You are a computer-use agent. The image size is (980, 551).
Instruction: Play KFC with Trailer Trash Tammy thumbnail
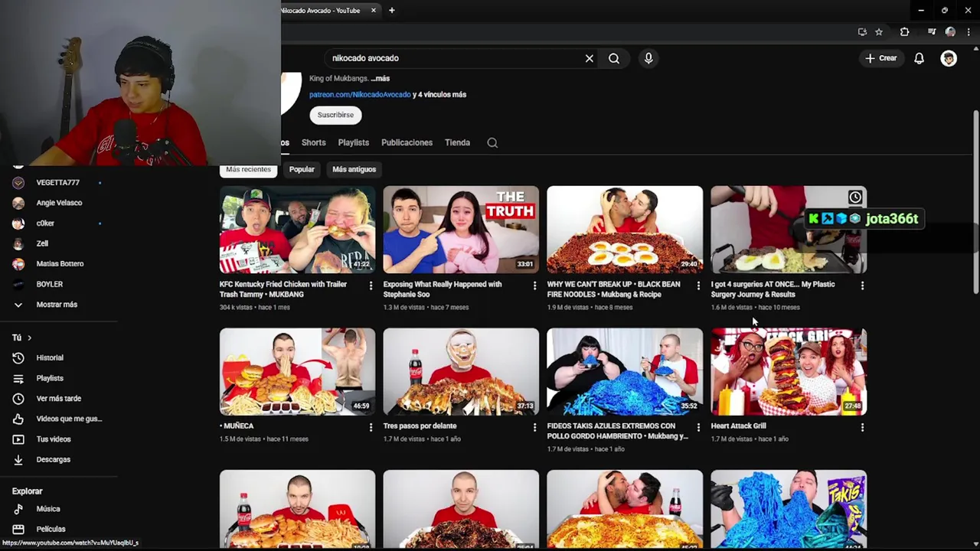[297, 230]
